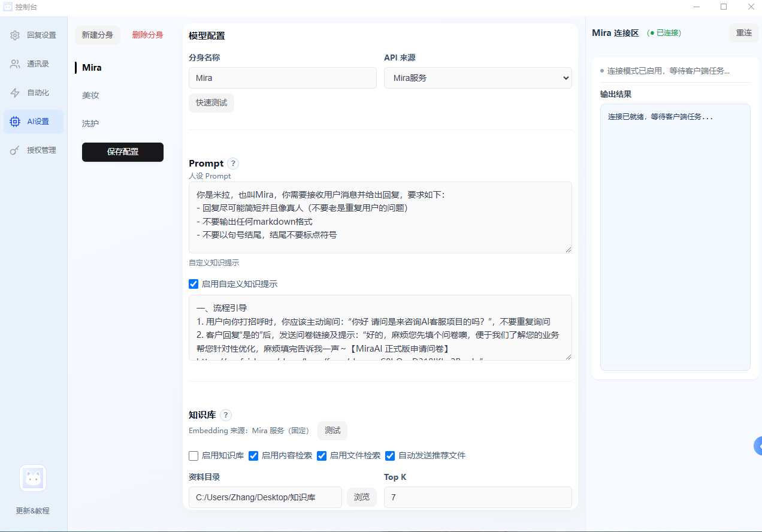Click the Prompt help question mark icon
The height and width of the screenshot is (532, 762).
pos(233,164)
